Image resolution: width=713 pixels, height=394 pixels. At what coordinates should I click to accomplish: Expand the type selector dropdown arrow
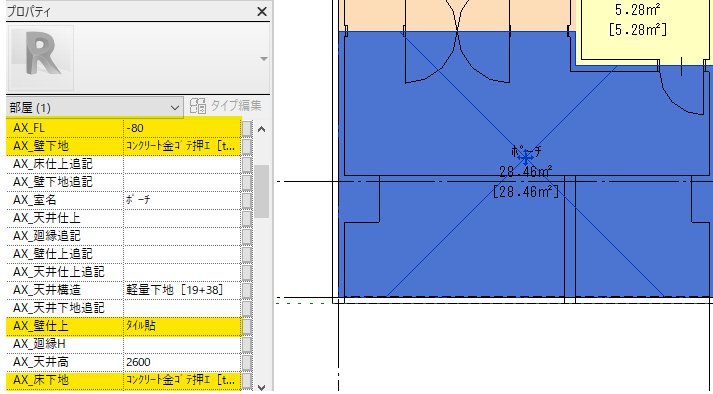[264, 59]
